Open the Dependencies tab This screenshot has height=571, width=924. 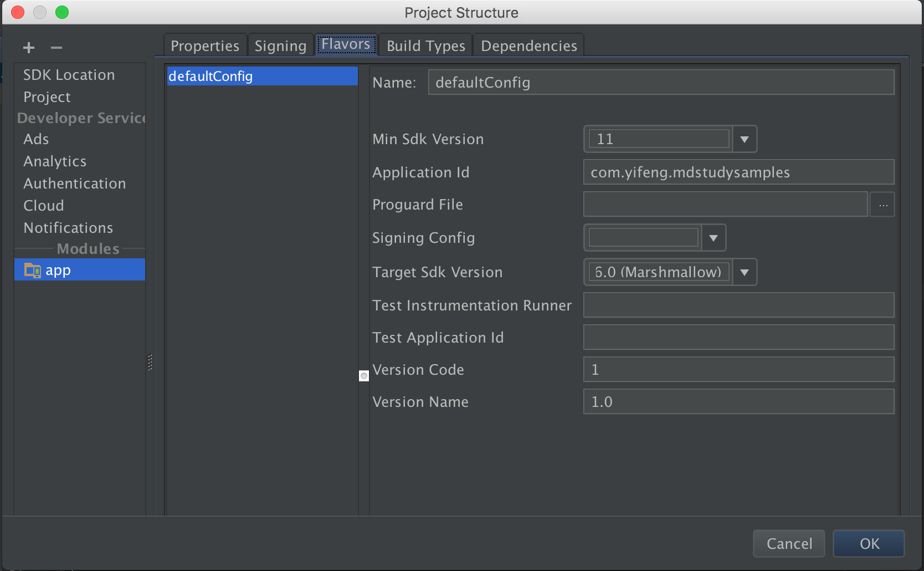pyautogui.click(x=528, y=45)
